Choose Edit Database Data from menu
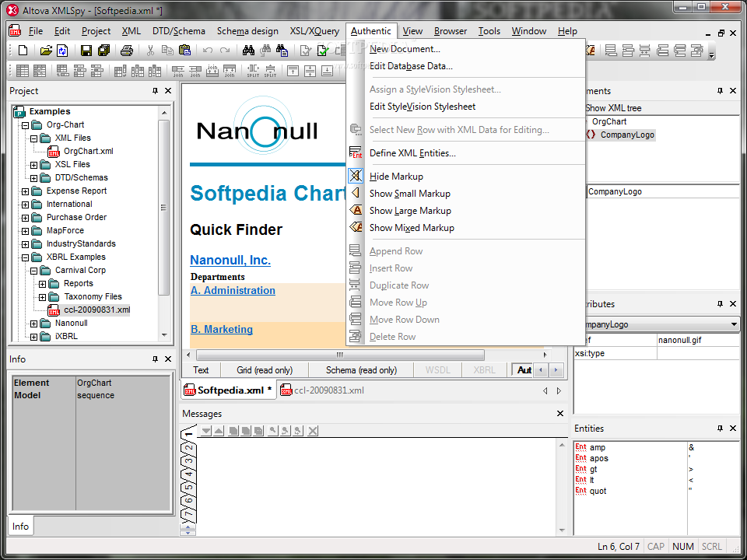 tap(411, 66)
